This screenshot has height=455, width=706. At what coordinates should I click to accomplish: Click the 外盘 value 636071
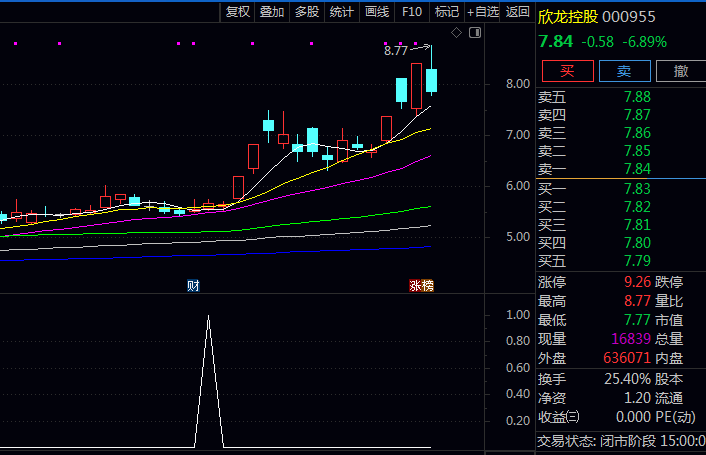(x=627, y=358)
